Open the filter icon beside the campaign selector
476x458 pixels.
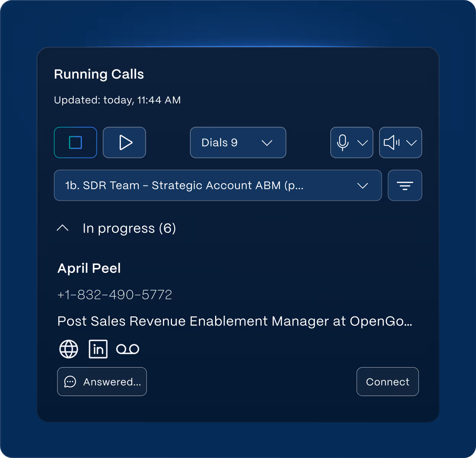tap(405, 185)
